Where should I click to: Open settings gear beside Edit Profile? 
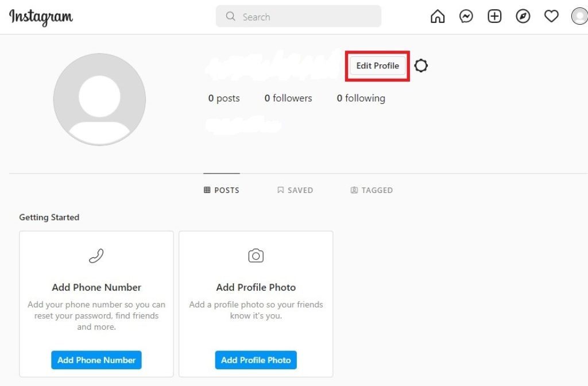[421, 65]
